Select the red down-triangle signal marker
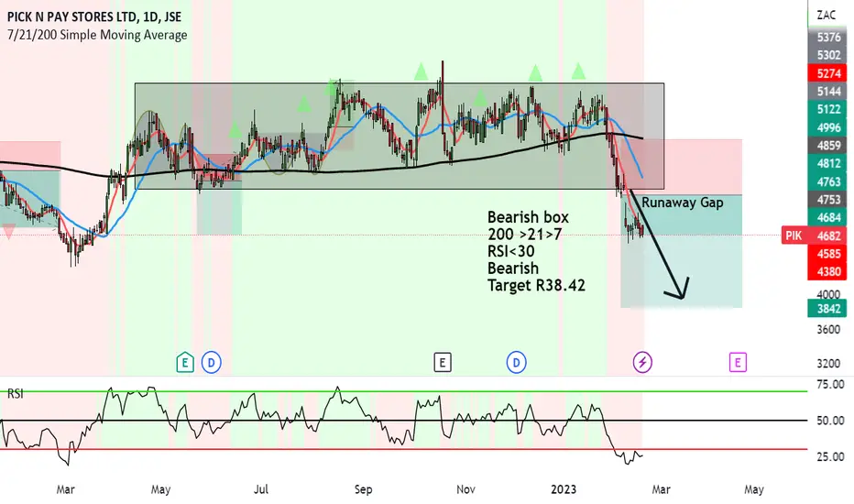The height and width of the screenshot is (504, 854). (9, 232)
